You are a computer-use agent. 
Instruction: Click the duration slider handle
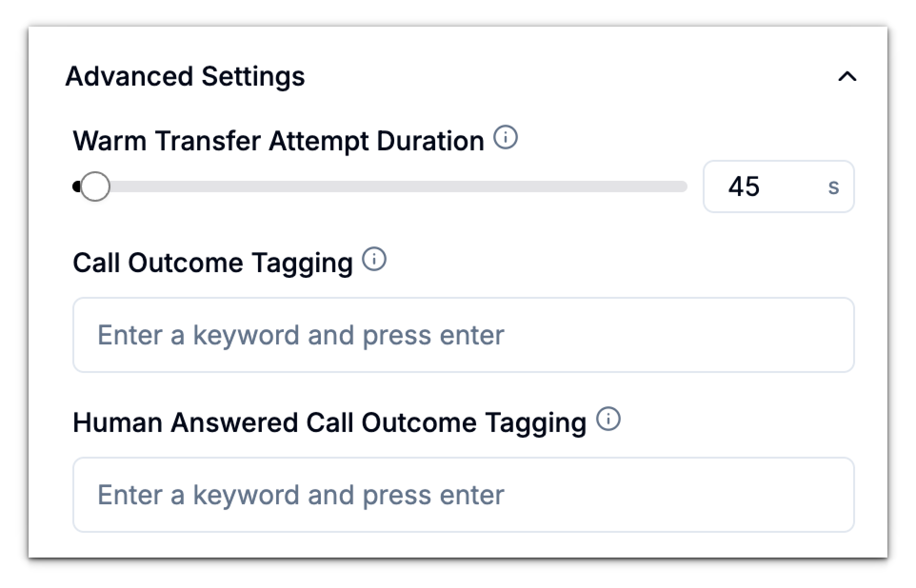pyautogui.click(x=95, y=186)
